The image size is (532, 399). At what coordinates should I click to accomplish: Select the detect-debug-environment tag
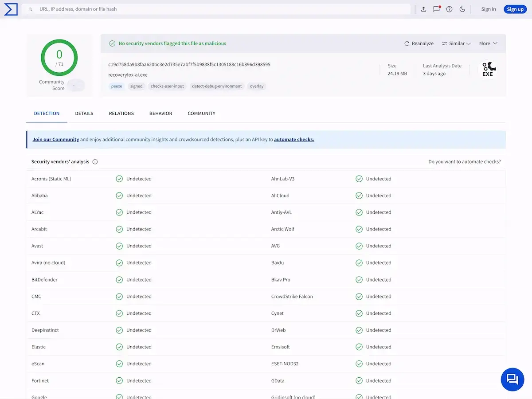tap(217, 86)
